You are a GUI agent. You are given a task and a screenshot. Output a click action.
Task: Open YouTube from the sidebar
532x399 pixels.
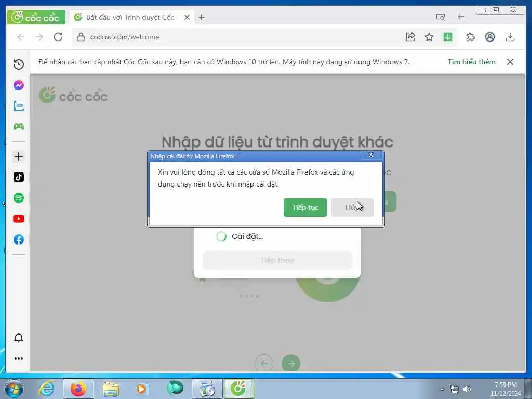click(19, 219)
